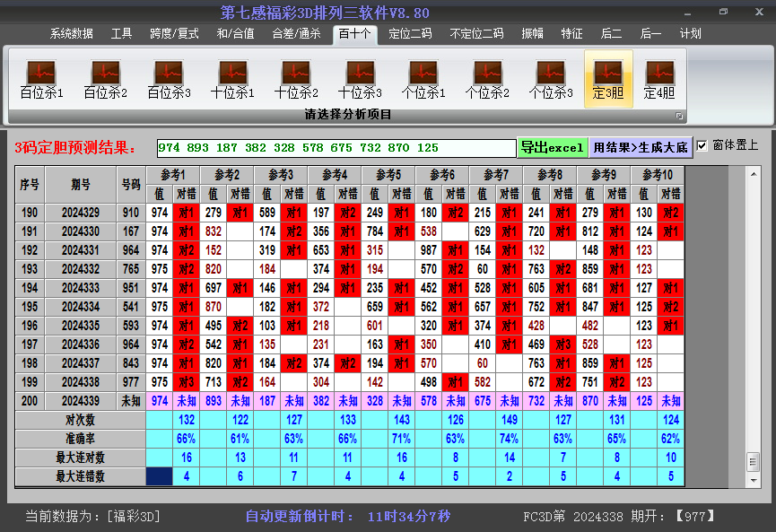776x532 pixels.
Task: Switch to the 合差/通杀 tab
Action: coord(296,34)
